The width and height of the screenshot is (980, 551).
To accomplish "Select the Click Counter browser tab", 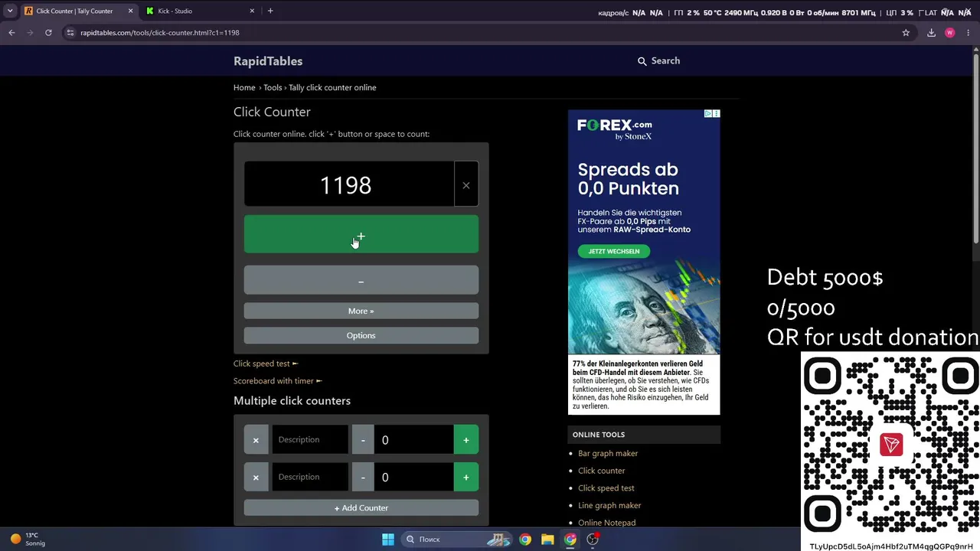I will click(x=78, y=11).
